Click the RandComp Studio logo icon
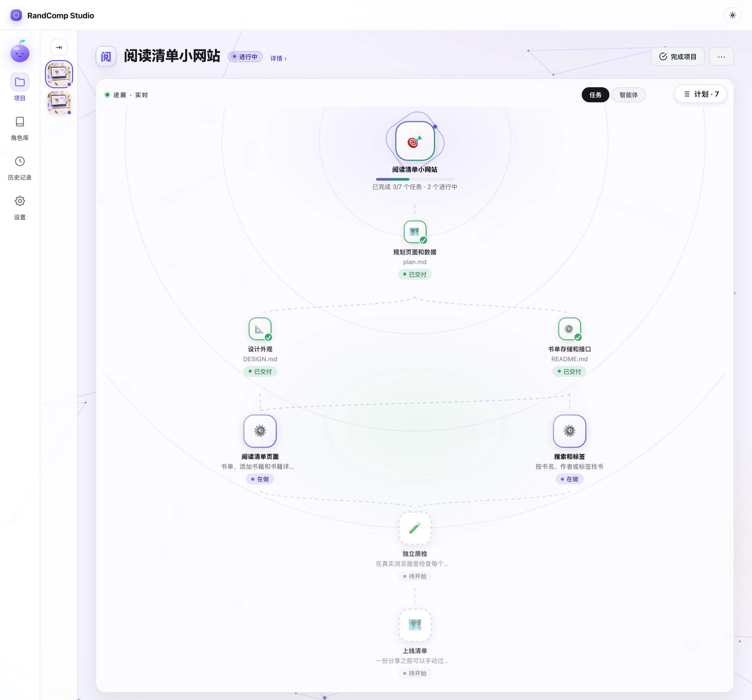Image resolution: width=752 pixels, height=700 pixels. coord(16,16)
